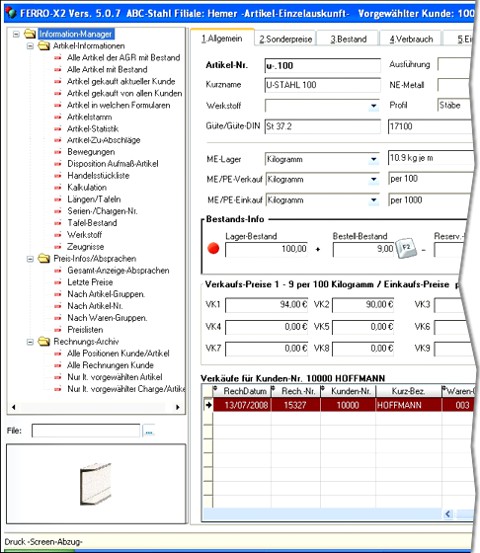The height and width of the screenshot is (553, 480).
Task: Select Nach Waren-Gruppen entry
Action: point(107,318)
